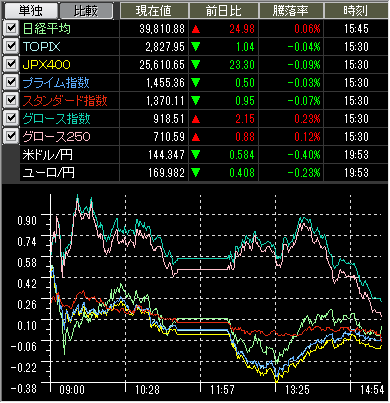The height and width of the screenshot is (403, 390).
Task: Click the 前日比 column header
Action: pyautogui.click(x=224, y=11)
